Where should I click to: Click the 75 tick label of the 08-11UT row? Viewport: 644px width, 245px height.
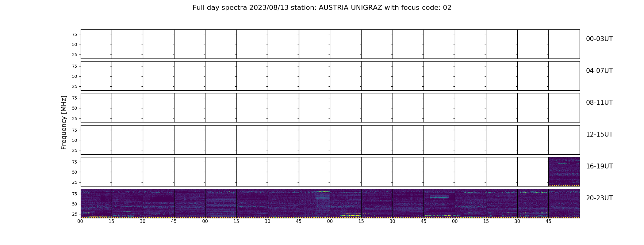click(x=75, y=98)
